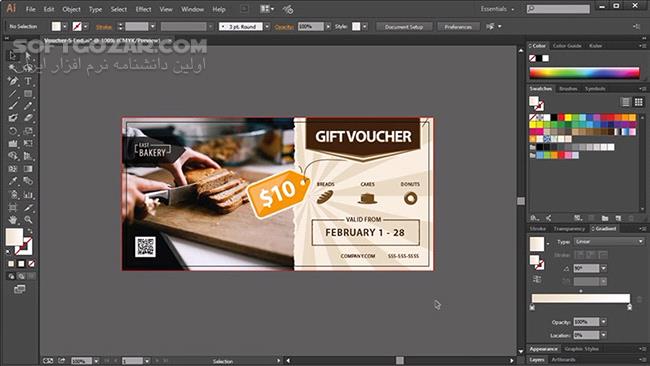Switch to the Transparency tab
The image size is (650, 366).
[x=569, y=229]
